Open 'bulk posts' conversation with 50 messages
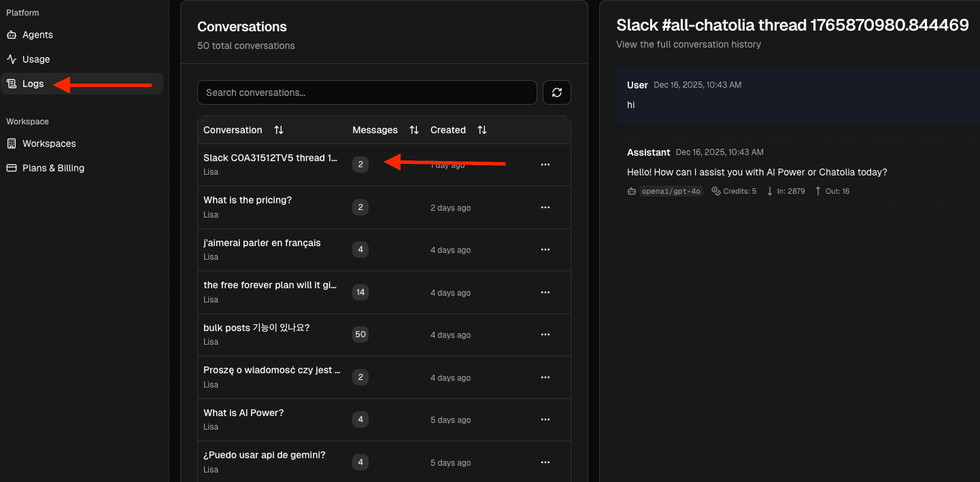 pyautogui.click(x=256, y=328)
